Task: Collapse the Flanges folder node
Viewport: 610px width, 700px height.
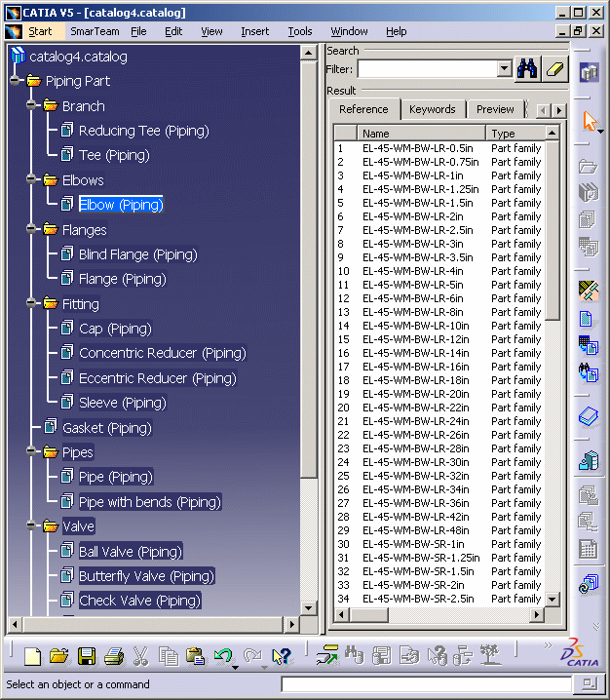Action: click(x=31, y=229)
